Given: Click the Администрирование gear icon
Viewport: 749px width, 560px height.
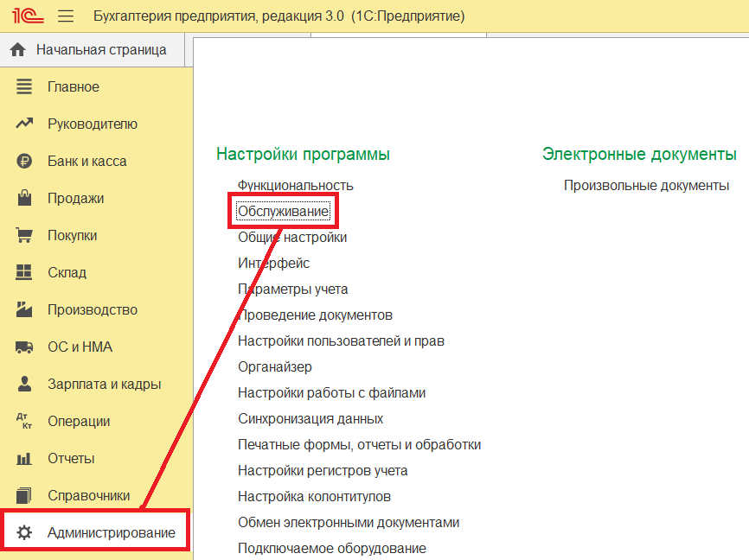Looking at the screenshot, I should (x=24, y=532).
